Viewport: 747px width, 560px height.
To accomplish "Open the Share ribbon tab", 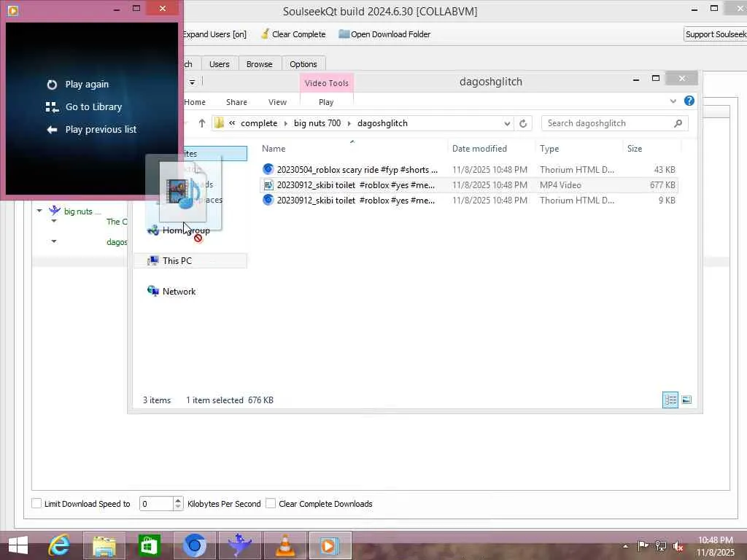I will click(x=237, y=102).
